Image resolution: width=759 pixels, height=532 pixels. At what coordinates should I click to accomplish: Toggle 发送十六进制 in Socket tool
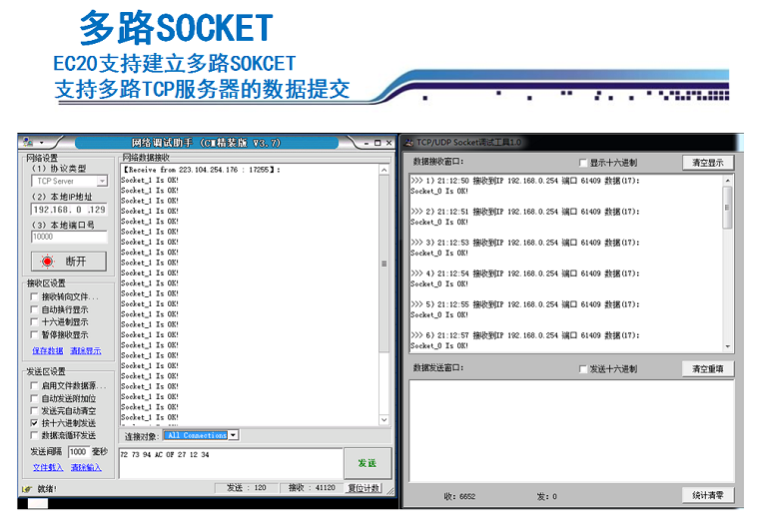[583, 369]
